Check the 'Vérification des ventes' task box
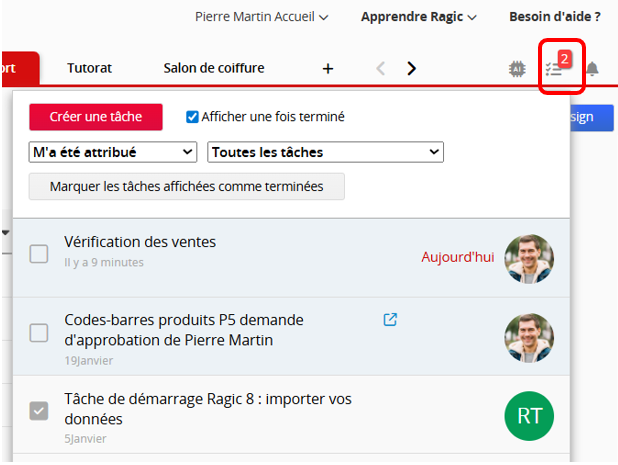This screenshot has width=618, height=465. 39,254
